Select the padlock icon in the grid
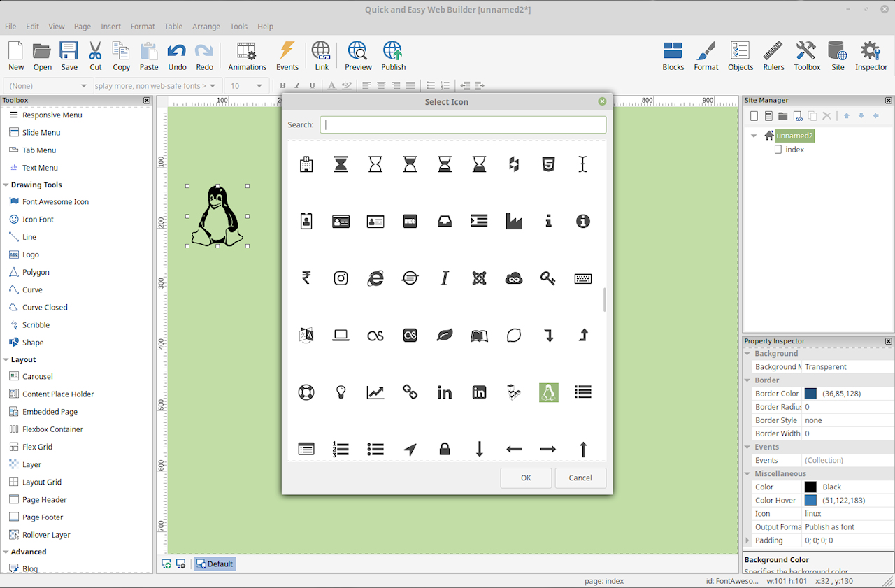Viewport: 895px width, 588px height. click(x=444, y=449)
